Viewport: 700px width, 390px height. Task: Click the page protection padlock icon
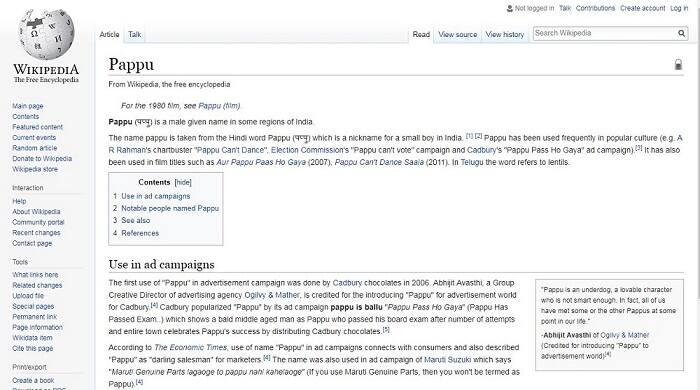click(x=678, y=65)
